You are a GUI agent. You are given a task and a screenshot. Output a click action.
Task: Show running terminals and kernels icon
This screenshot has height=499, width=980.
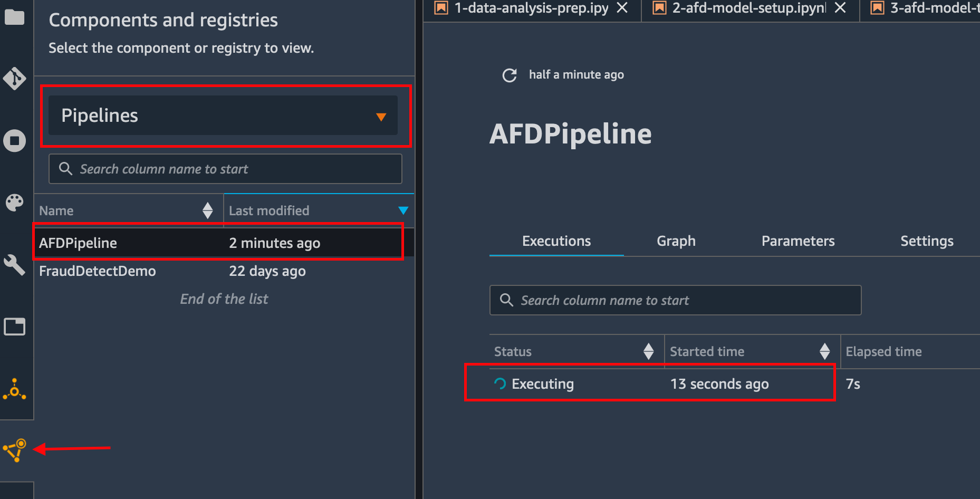14,141
